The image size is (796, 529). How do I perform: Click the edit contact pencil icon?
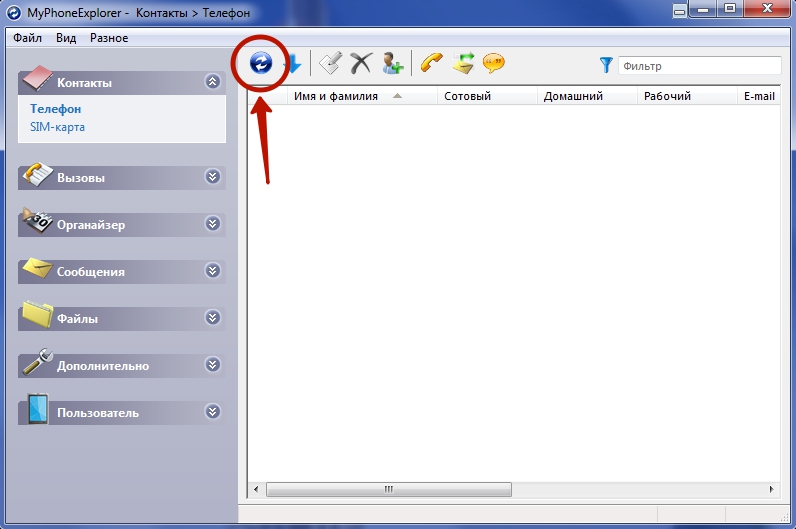click(330, 63)
